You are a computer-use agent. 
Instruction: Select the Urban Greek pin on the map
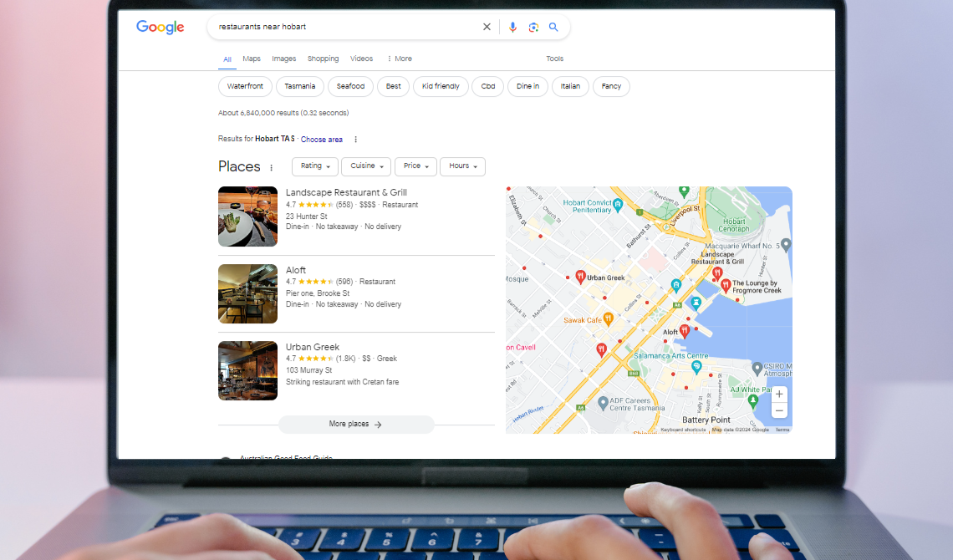coord(580,277)
